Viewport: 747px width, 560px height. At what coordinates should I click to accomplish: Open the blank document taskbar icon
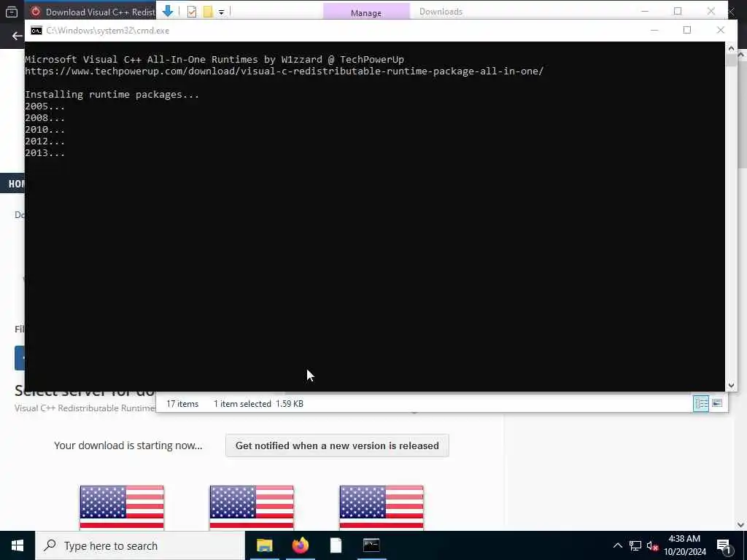click(x=336, y=545)
